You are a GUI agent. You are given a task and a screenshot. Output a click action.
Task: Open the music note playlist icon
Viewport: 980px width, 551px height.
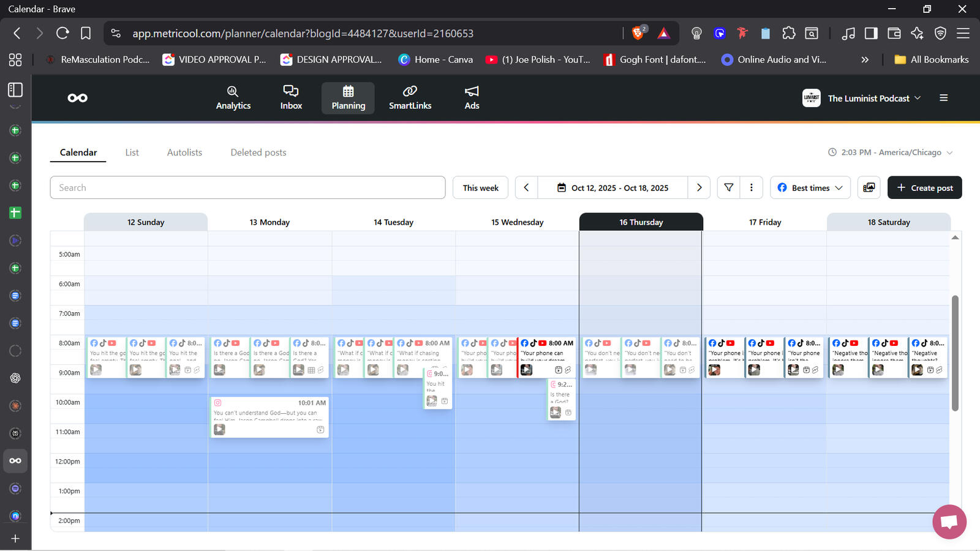[848, 33]
